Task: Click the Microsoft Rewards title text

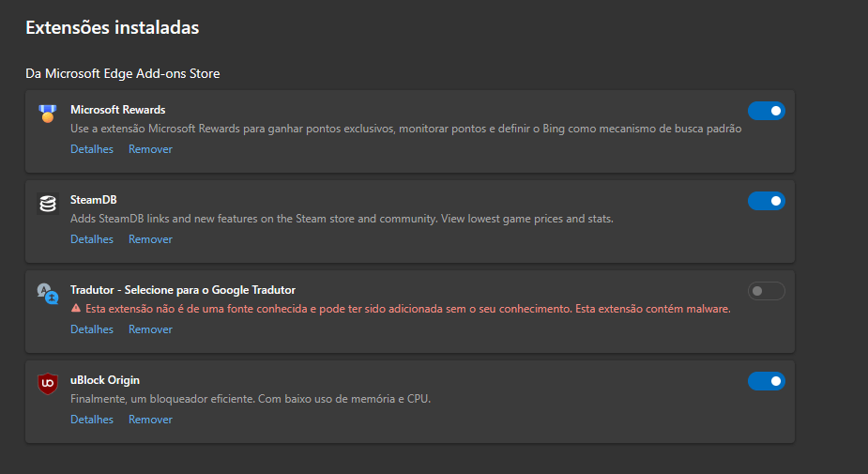Action: point(118,110)
